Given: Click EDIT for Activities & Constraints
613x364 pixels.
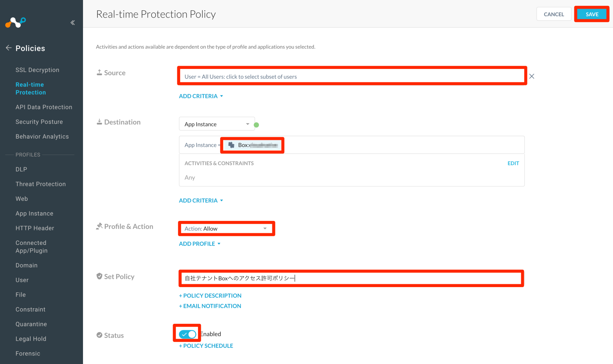Looking at the screenshot, I should (513, 163).
